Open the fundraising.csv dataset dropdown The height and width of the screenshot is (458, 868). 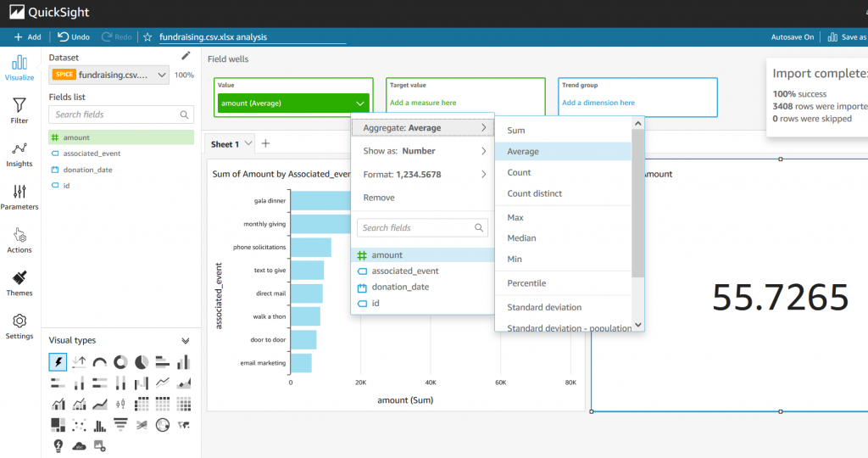[109, 75]
